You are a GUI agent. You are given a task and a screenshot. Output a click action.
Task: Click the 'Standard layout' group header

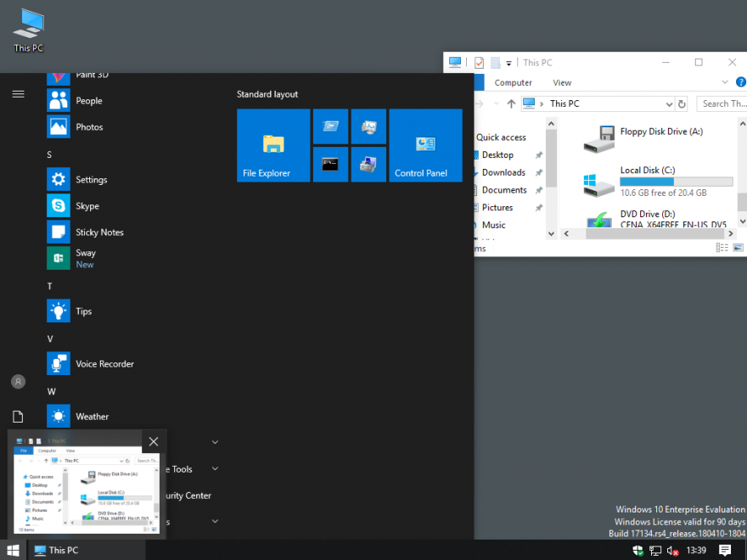click(x=267, y=94)
